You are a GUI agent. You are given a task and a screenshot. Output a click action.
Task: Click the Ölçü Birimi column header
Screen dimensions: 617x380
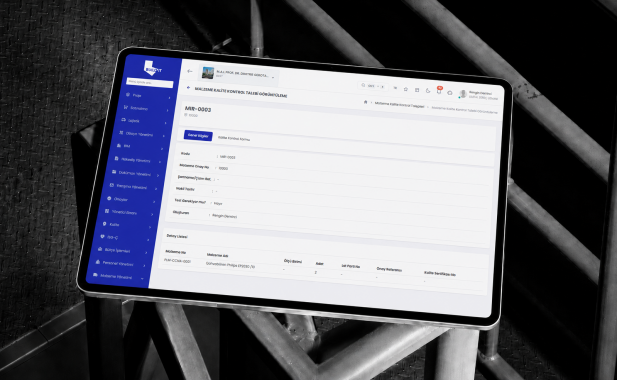click(293, 261)
